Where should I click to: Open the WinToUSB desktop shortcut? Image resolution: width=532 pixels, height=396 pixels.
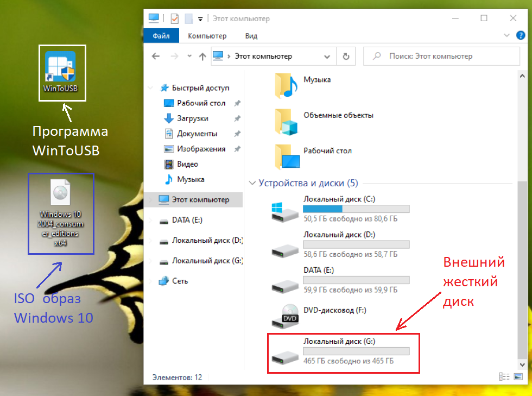[61, 72]
